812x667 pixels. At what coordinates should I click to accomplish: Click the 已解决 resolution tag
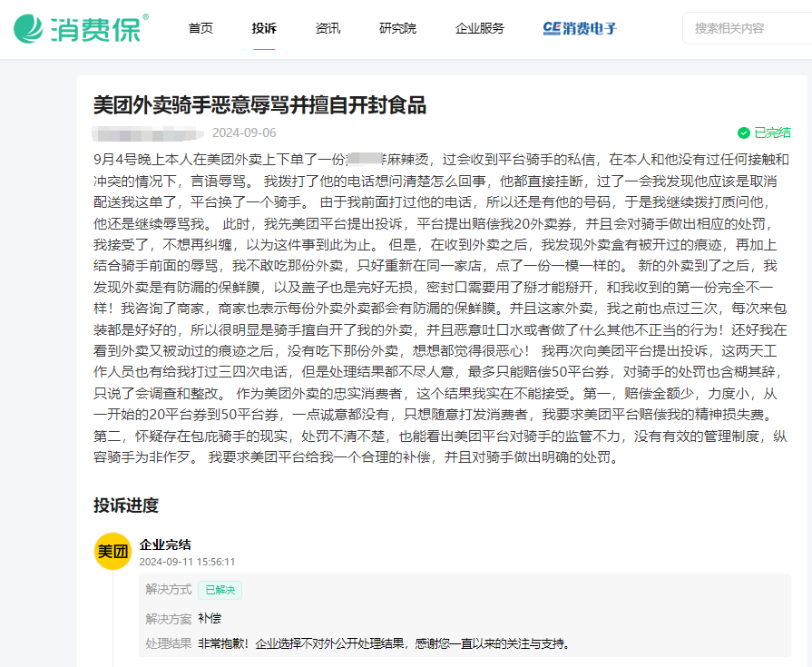(x=220, y=588)
